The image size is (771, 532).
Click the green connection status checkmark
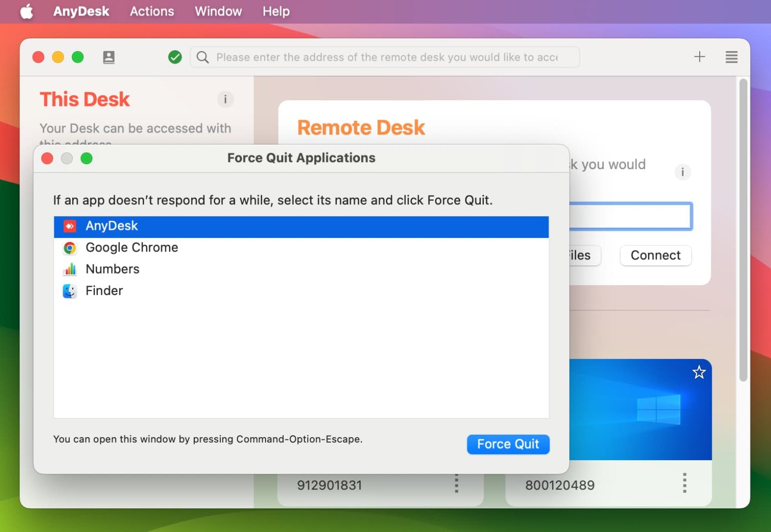[x=175, y=57]
